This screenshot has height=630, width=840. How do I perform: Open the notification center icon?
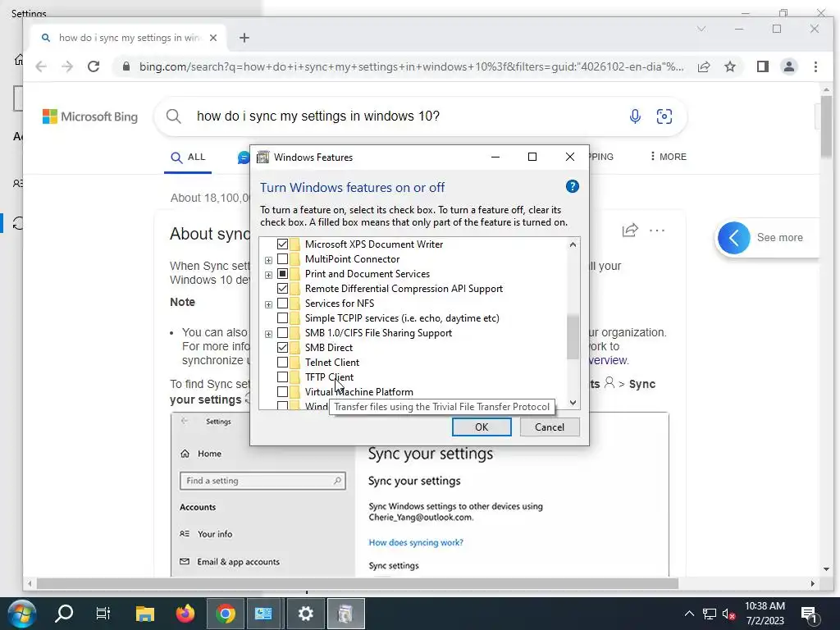click(x=808, y=614)
